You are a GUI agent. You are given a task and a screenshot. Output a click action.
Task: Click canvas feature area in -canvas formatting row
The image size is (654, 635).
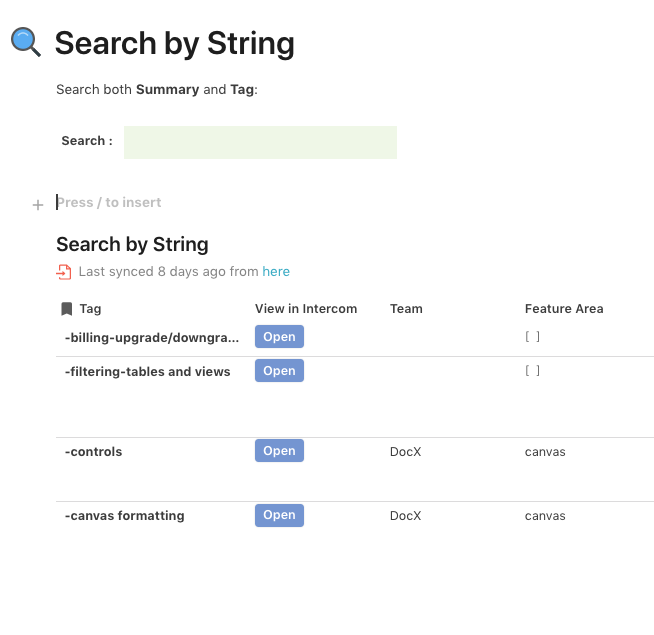click(x=545, y=516)
